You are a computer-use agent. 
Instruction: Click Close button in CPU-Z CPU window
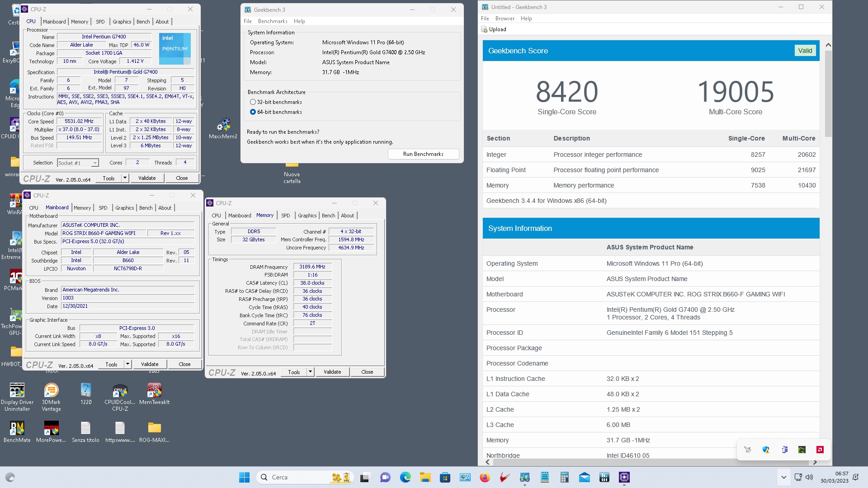coord(182,178)
